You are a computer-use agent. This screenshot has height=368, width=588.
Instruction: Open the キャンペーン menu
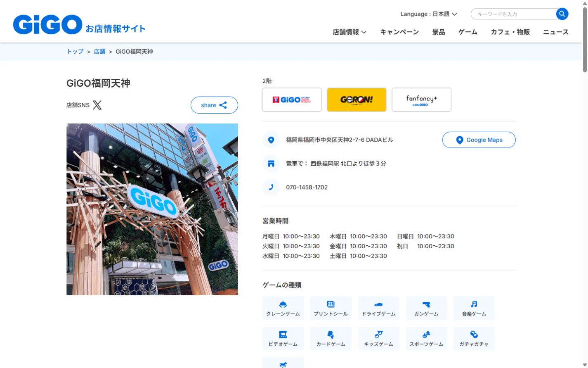[x=399, y=32]
